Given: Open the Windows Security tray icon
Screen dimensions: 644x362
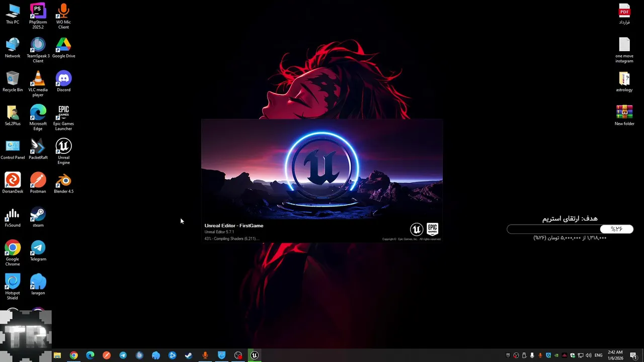Looking at the screenshot, I should click(x=573, y=355).
